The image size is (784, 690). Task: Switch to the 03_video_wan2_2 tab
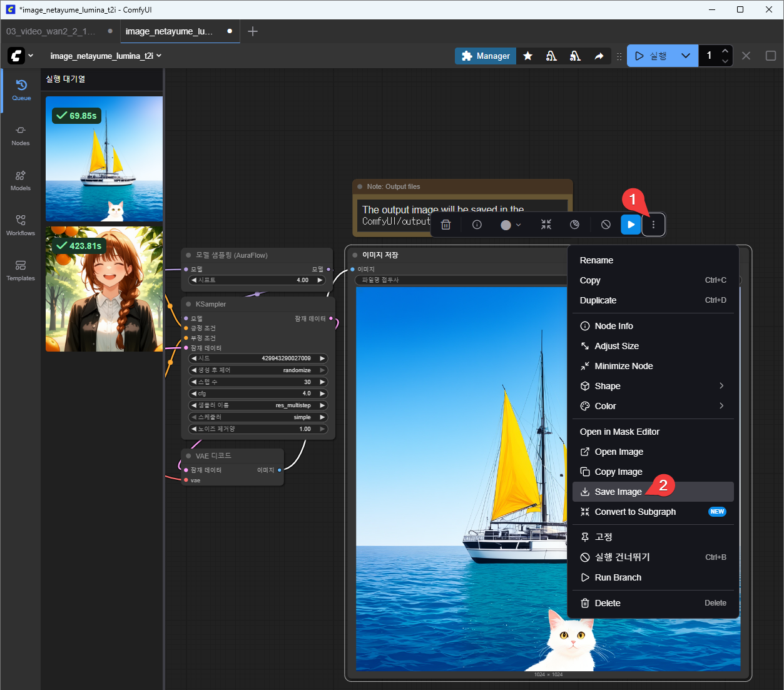tap(51, 31)
